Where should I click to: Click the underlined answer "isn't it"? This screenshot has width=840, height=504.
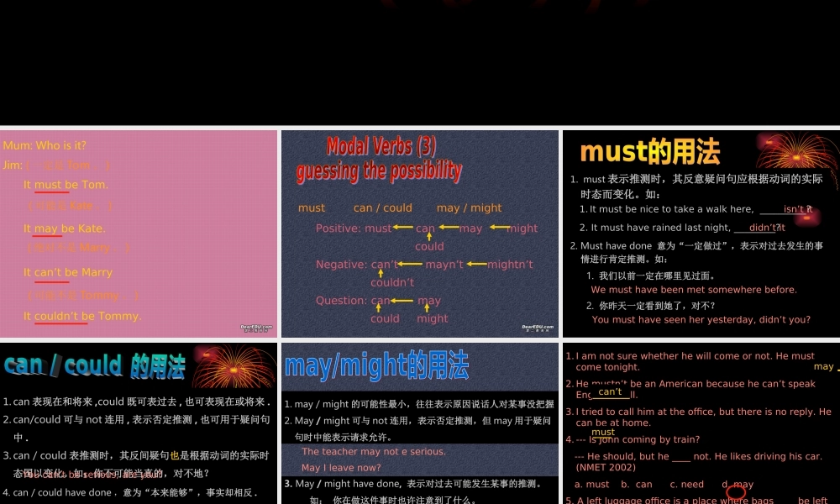[798, 209]
